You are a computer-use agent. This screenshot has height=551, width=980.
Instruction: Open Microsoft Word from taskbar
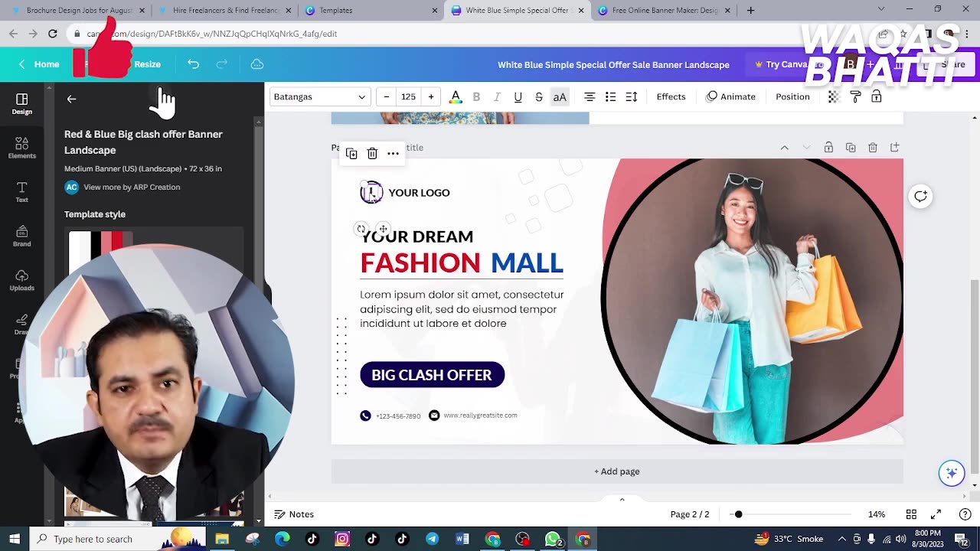coord(462,539)
